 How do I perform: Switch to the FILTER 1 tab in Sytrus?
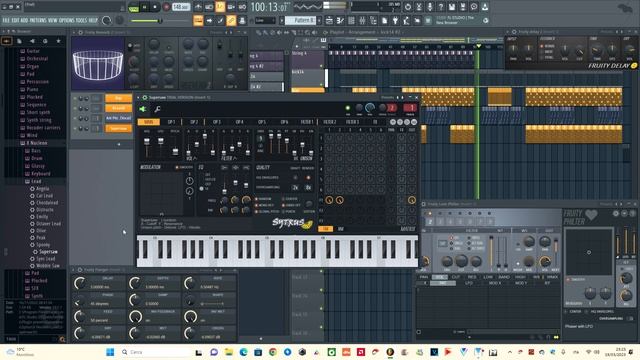(307, 122)
